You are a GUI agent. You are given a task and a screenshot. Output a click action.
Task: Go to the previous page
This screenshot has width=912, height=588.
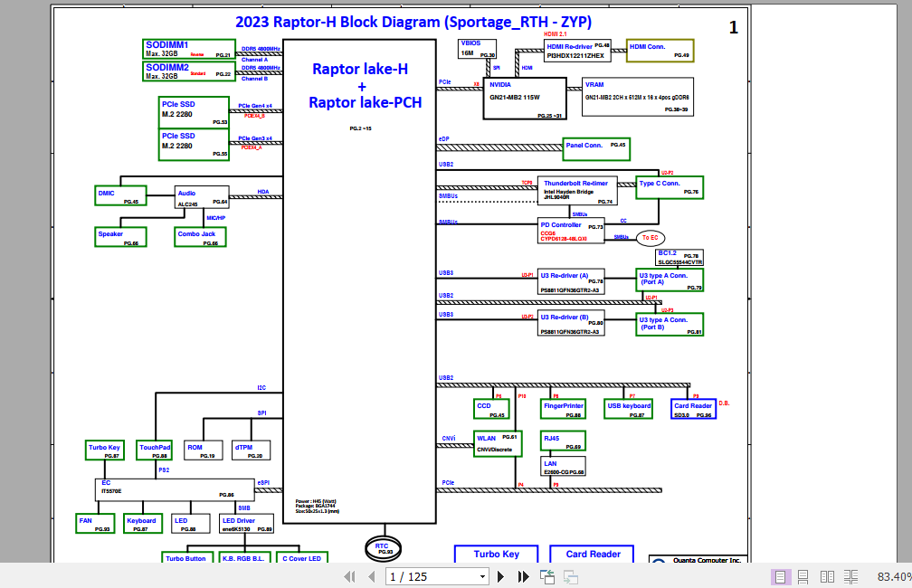(372, 576)
